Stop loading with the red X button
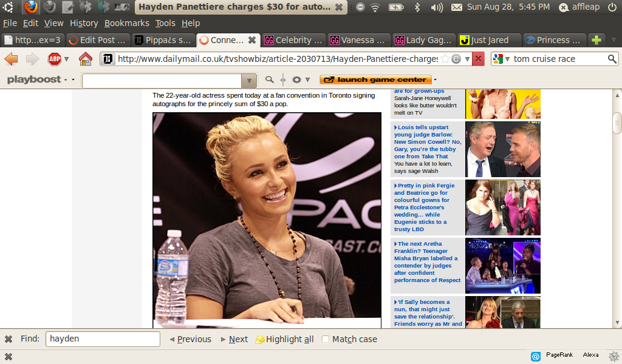The image size is (622, 364). (x=479, y=59)
